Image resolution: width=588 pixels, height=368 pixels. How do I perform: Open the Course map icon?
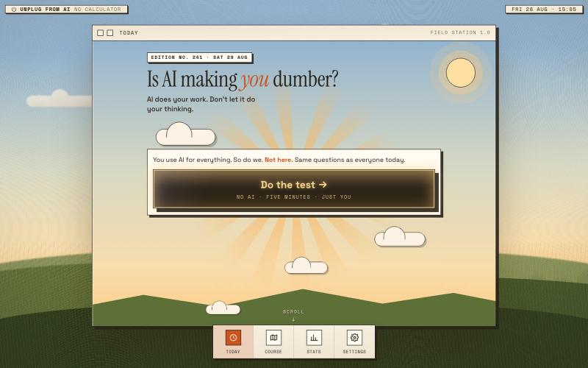[273, 338]
